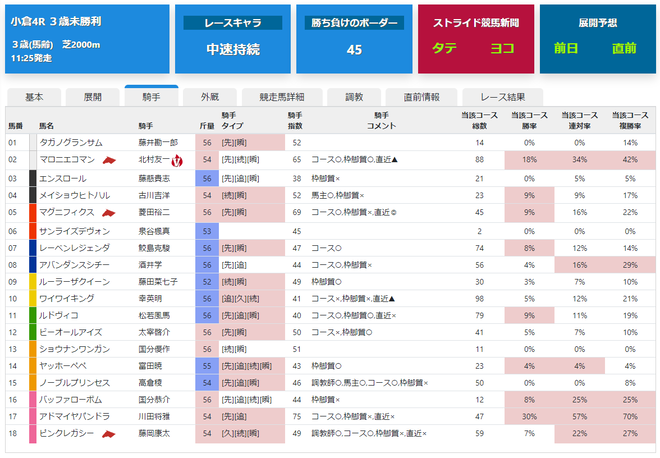This screenshot has width=660, height=458.
Task: Click red horse icon beside マグニフィクス
Action: coord(109,213)
